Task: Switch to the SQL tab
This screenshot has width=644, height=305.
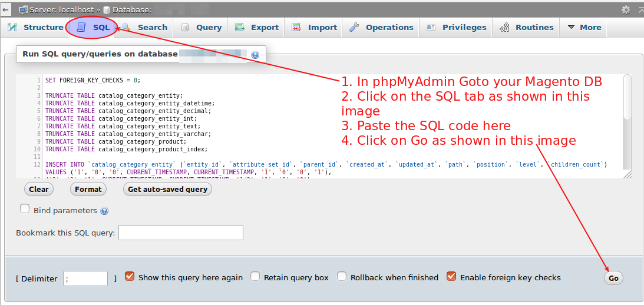Action: (x=93, y=28)
